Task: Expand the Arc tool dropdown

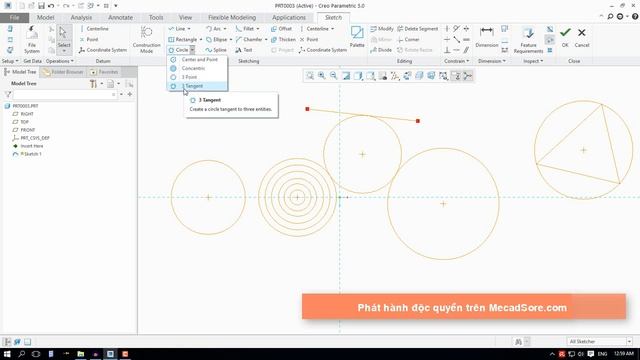Action: pos(224,29)
